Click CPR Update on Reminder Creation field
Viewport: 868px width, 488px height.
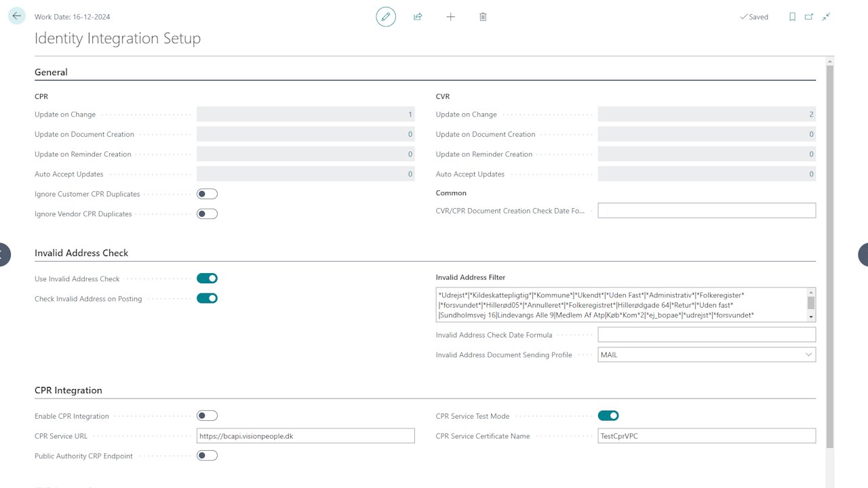(x=306, y=154)
